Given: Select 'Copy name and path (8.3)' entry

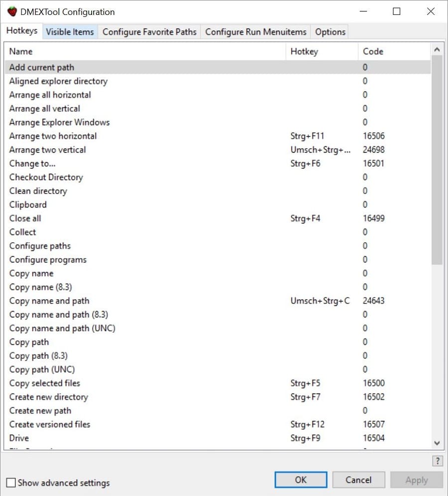Looking at the screenshot, I should [x=218, y=315].
